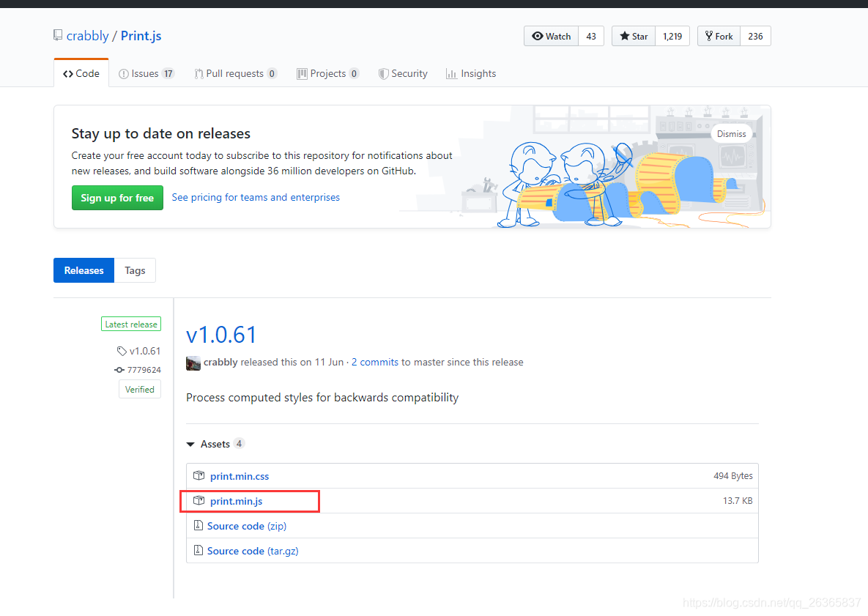The width and height of the screenshot is (868, 616).
Task: Switch to the Code tab
Action: [81, 73]
